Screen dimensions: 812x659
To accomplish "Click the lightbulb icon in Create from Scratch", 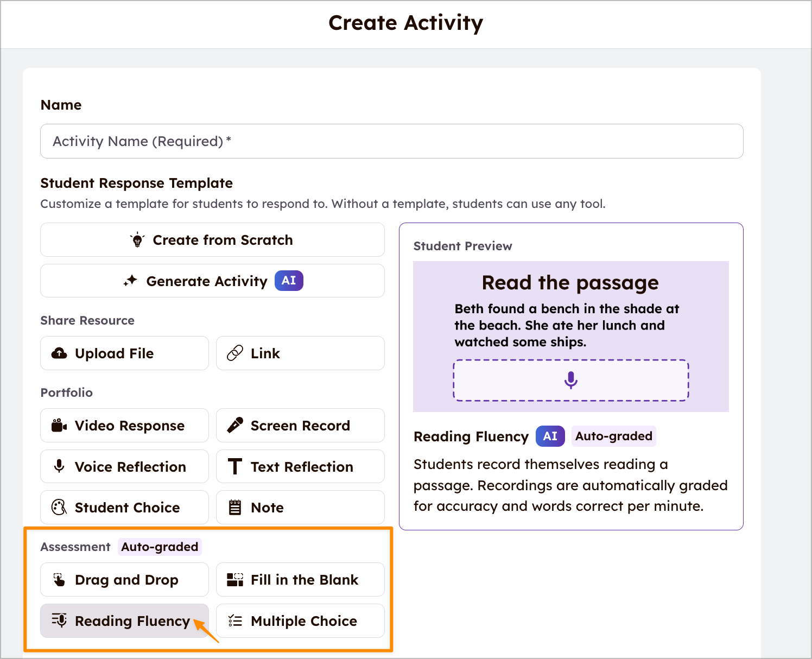I will click(x=137, y=240).
